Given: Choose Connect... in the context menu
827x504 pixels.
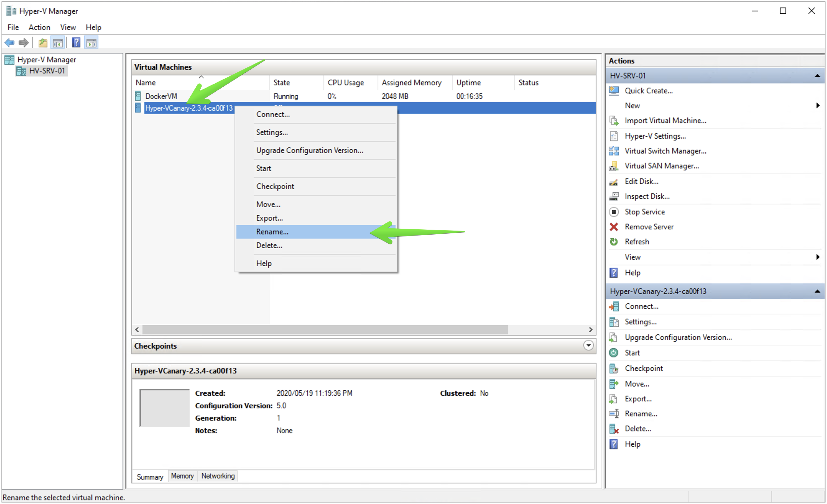Looking at the screenshot, I should click(x=316, y=114).
